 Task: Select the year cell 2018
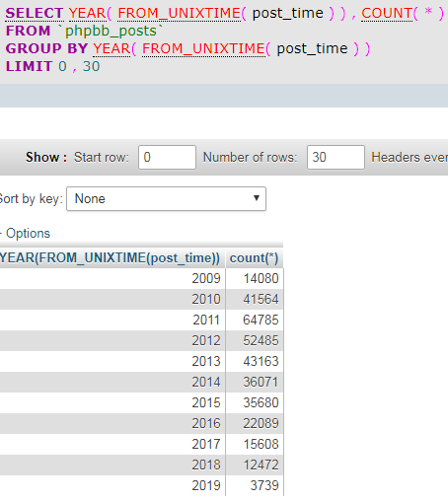point(206,465)
